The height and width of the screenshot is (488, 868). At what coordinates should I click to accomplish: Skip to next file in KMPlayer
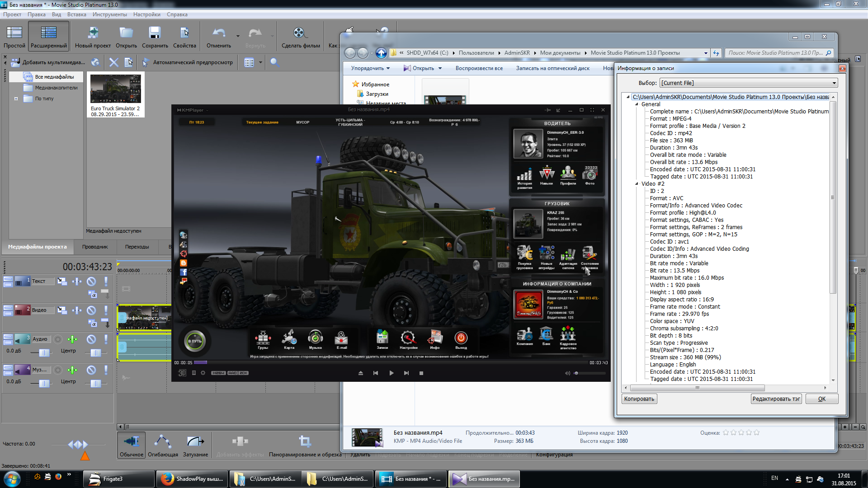pos(406,373)
